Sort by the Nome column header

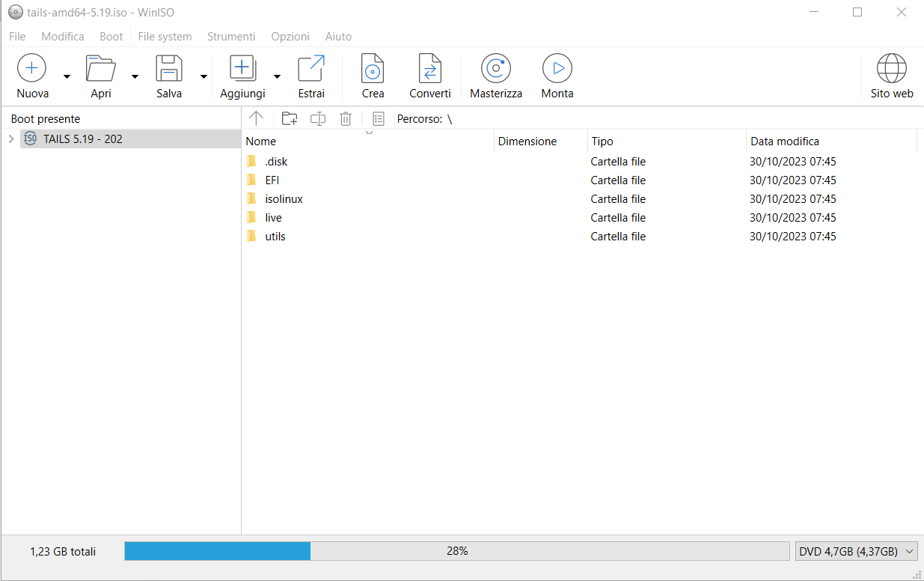pyautogui.click(x=368, y=141)
